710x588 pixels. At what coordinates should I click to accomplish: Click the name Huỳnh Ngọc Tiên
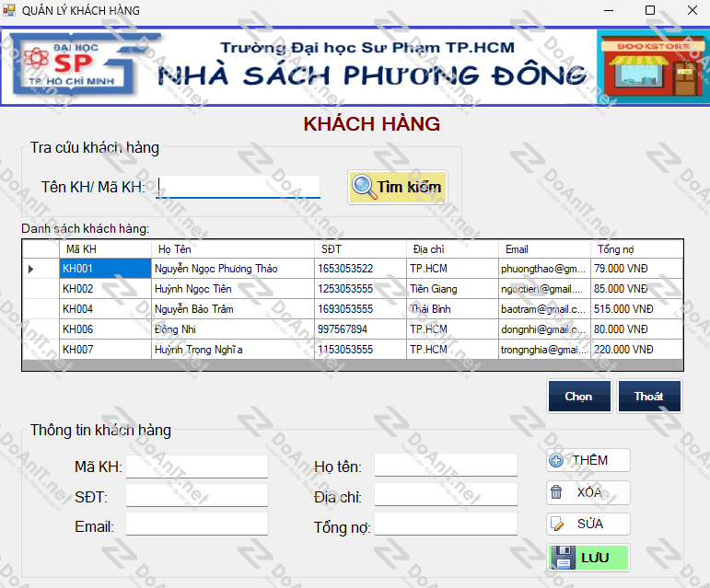click(x=233, y=289)
